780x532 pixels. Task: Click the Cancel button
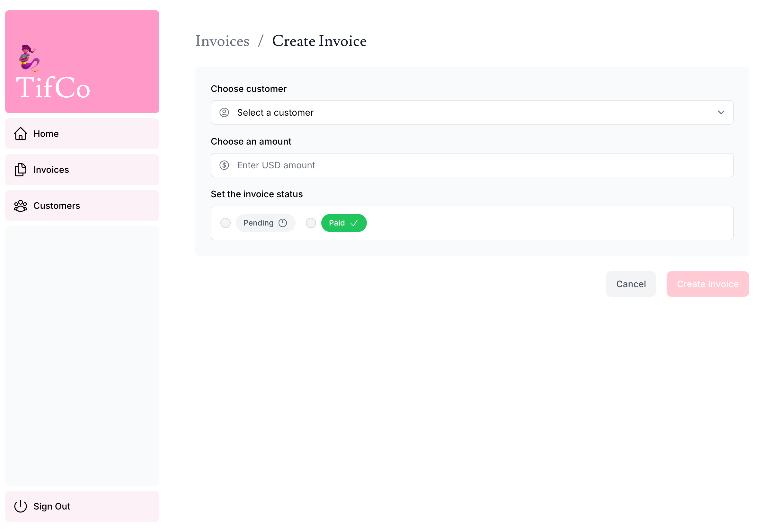631,284
